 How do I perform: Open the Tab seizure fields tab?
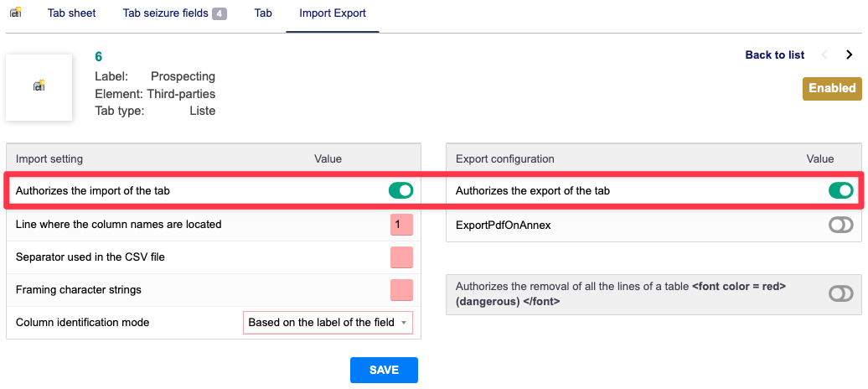point(165,13)
